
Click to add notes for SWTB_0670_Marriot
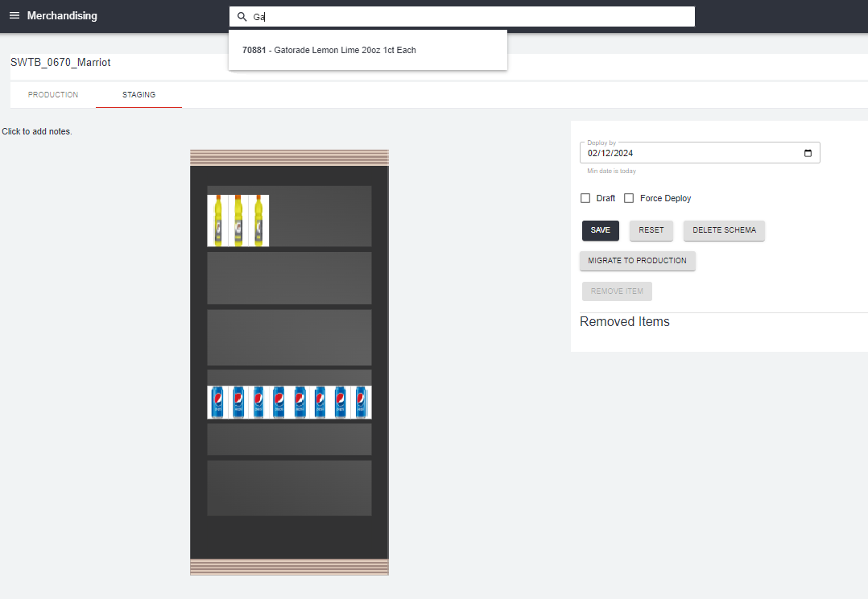pos(35,130)
